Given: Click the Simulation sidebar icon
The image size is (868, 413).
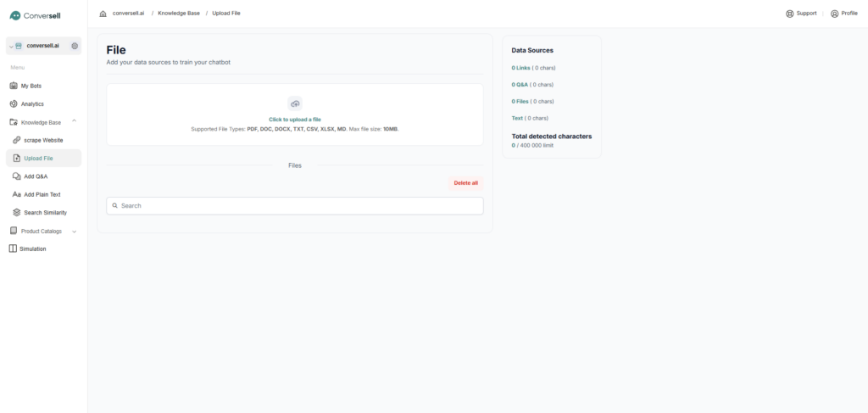Looking at the screenshot, I should tap(14, 248).
